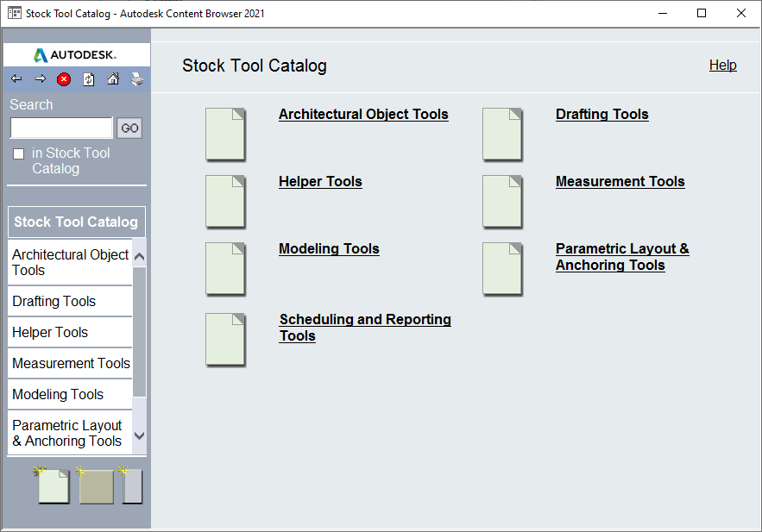Select Modeling Tools in sidebar
Screen dimensions: 762x532
click(70, 395)
